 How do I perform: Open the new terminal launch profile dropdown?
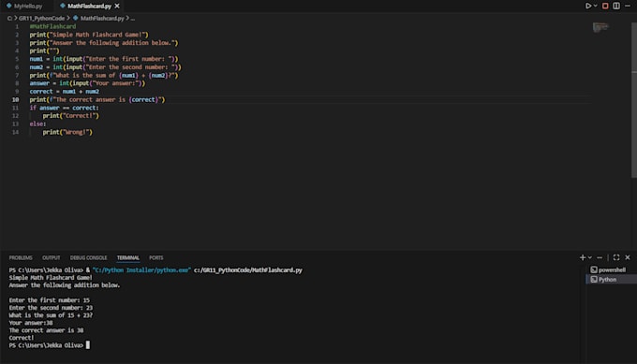click(590, 257)
